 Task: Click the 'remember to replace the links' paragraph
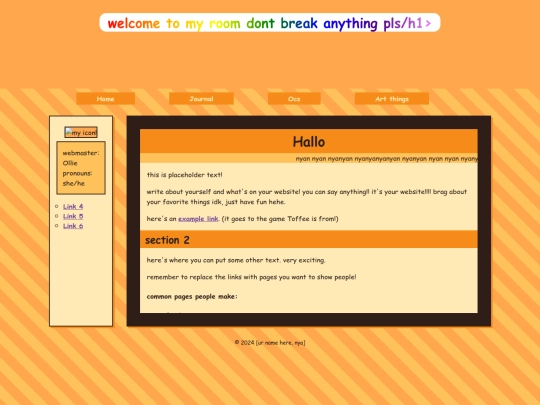251,277
